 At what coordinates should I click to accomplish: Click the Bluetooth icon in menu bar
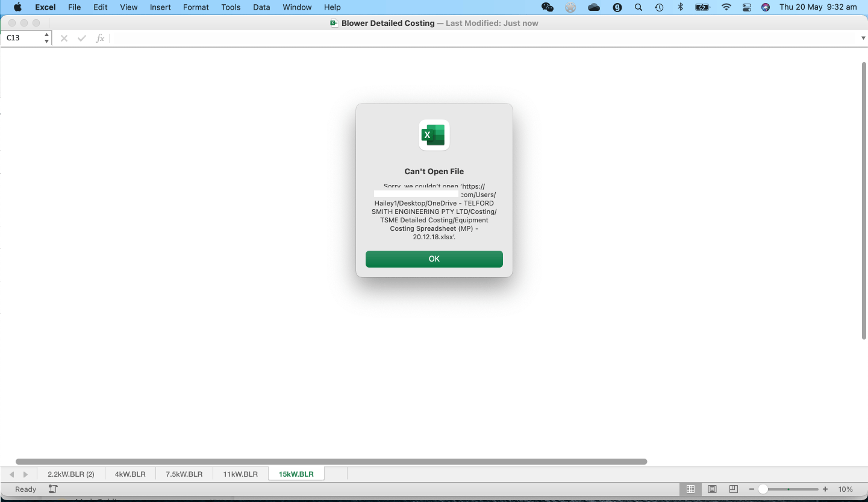pyautogui.click(x=681, y=7)
